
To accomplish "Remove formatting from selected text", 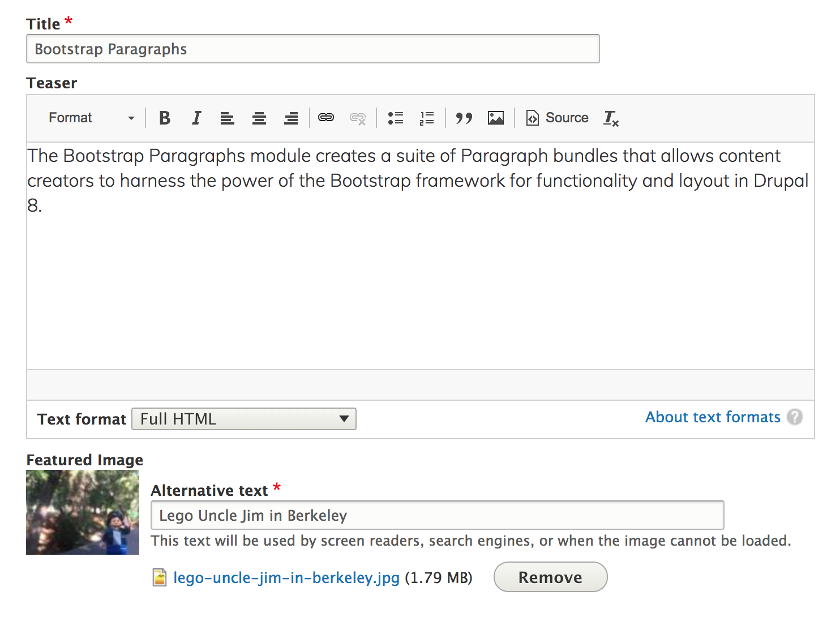I will click(611, 118).
